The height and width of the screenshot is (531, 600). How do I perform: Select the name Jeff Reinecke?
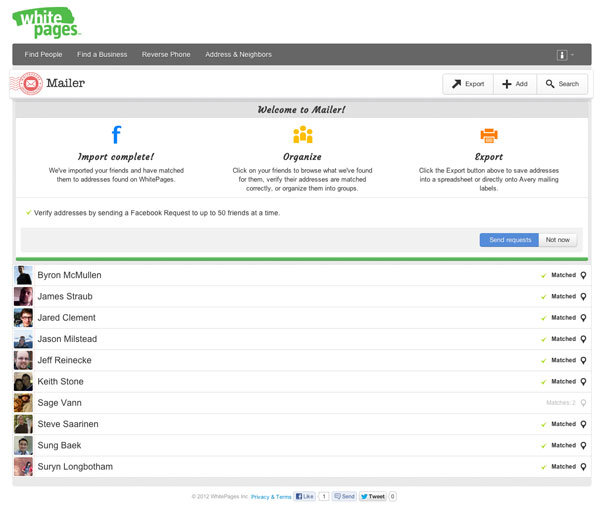[x=64, y=360]
